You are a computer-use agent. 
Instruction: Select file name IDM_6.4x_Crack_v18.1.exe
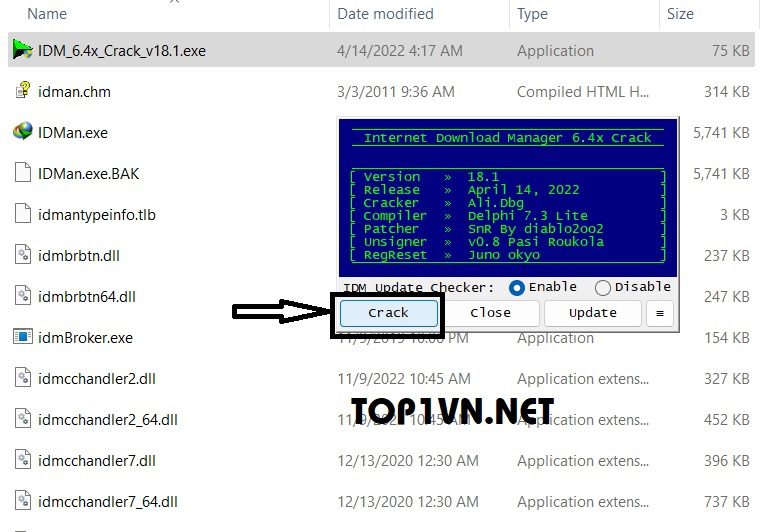pyautogui.click(x=122, y=50)
